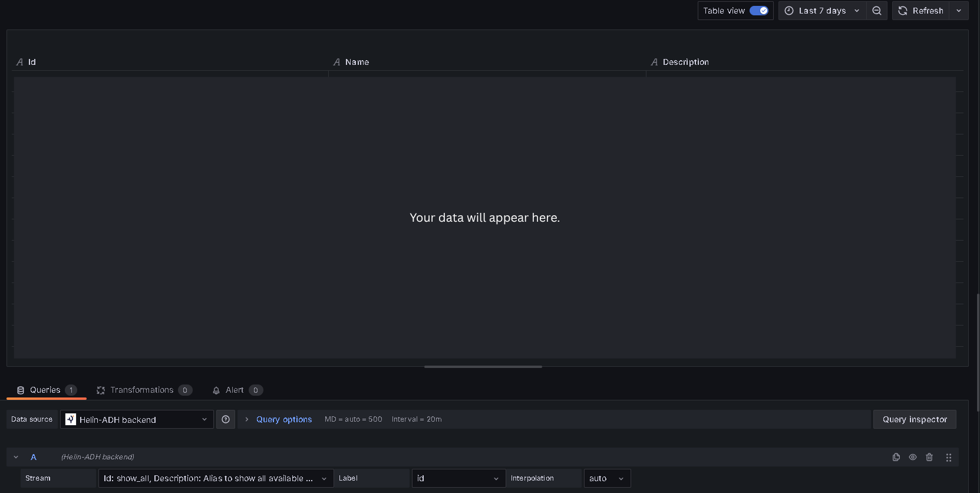Open the Helin-ADH backend data source dropdown
980x493 pixels.
click(x=137, y=419)
